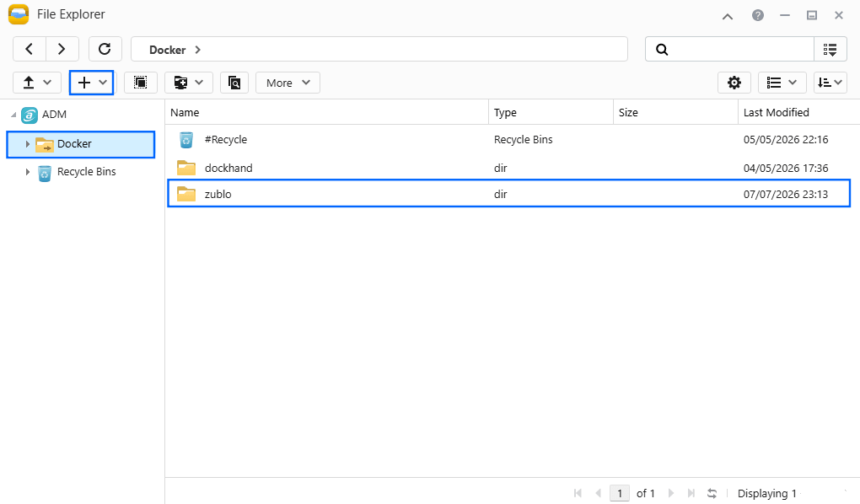Click the #Recycle bin icon

pyautogui.click(x=186, y=140)
